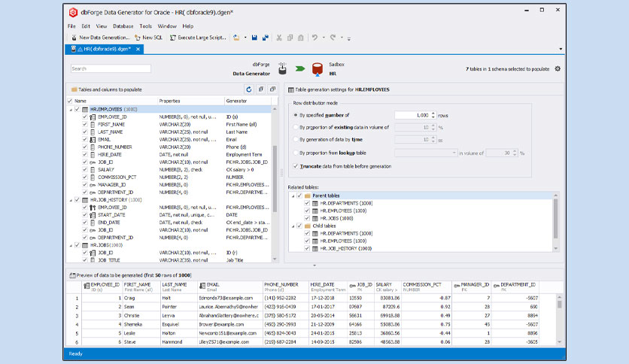Image resolution: width=629 pixels, height=364 pixels.
Task: Uncheck the SALARY column checkbox
Action: (x=84, y=169)
